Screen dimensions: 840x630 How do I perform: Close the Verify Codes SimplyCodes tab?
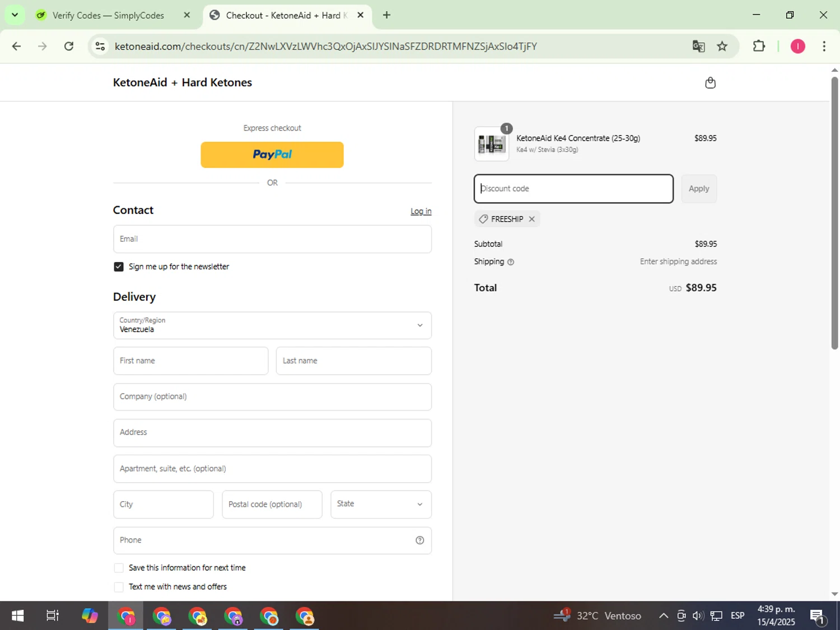coord(187,15)
